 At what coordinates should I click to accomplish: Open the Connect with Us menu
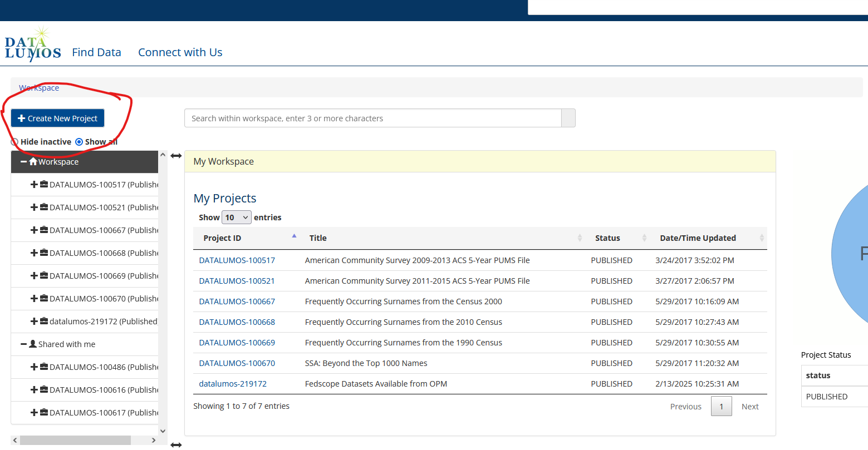click(180, 52)
